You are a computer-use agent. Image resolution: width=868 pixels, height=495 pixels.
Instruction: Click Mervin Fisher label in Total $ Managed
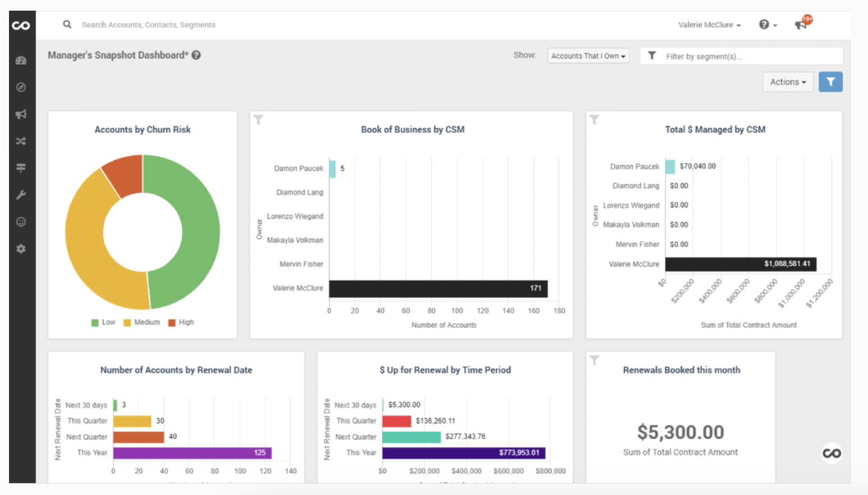[x=637, y=244]
